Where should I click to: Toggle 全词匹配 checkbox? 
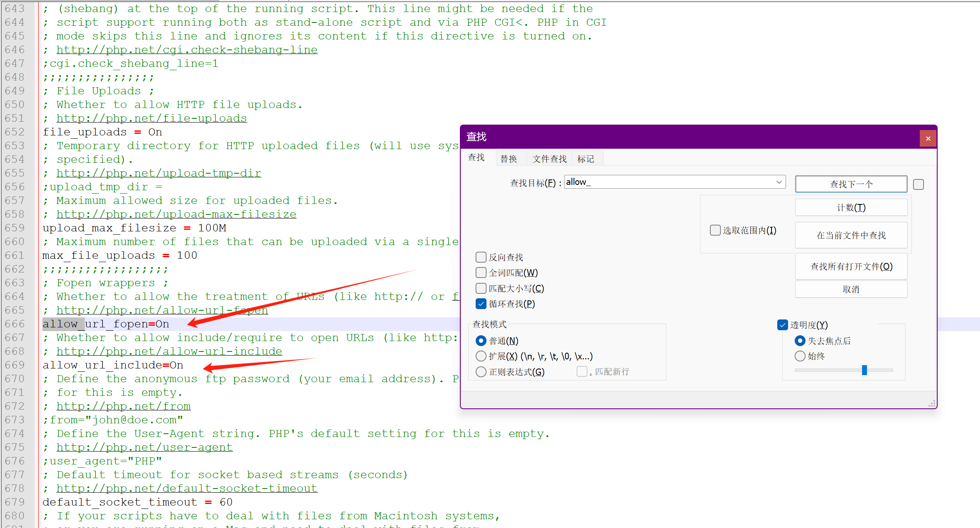click(481, 273)
